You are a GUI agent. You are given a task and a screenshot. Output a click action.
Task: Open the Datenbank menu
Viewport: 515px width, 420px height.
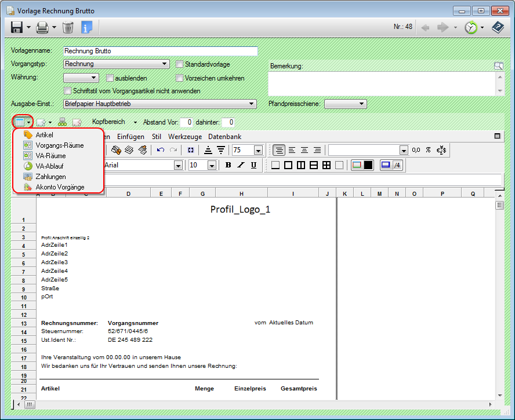[x=224, y=137]
